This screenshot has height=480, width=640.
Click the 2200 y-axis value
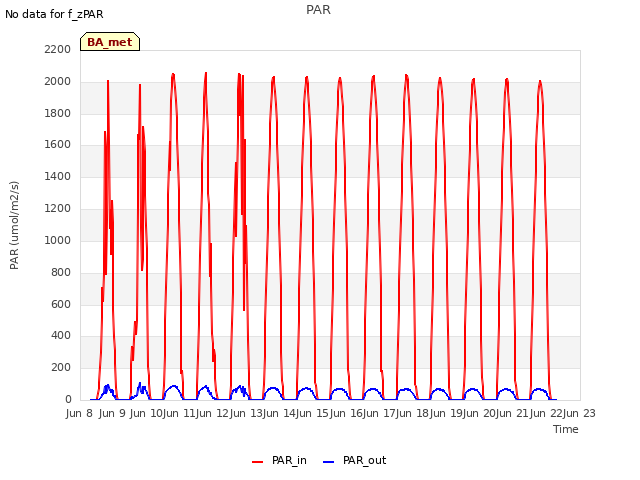point(58,50)
